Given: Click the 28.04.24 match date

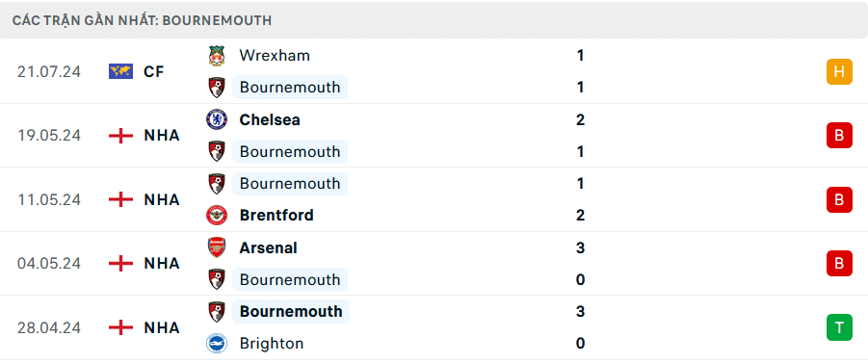Looking at the screenshot, I should click(49, 327).
